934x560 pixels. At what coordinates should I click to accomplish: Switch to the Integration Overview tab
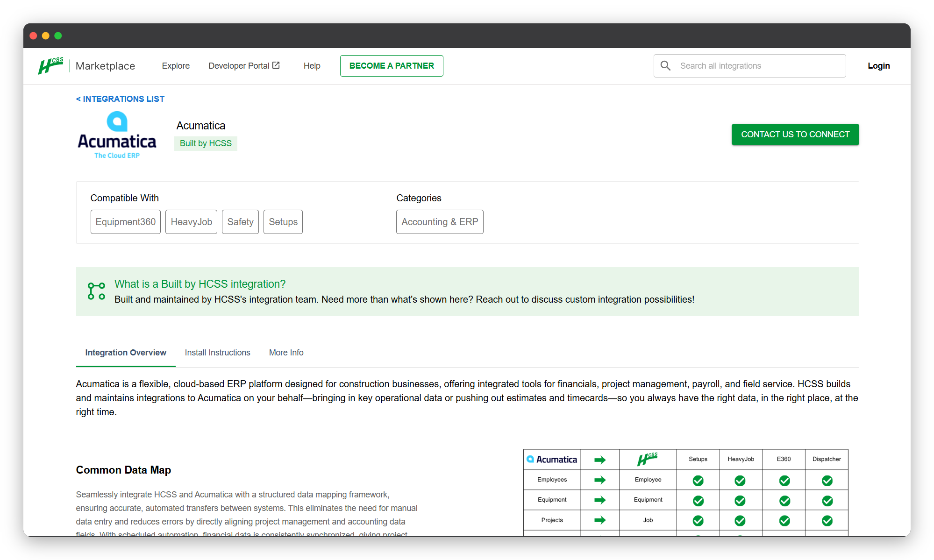coord(126,353)
